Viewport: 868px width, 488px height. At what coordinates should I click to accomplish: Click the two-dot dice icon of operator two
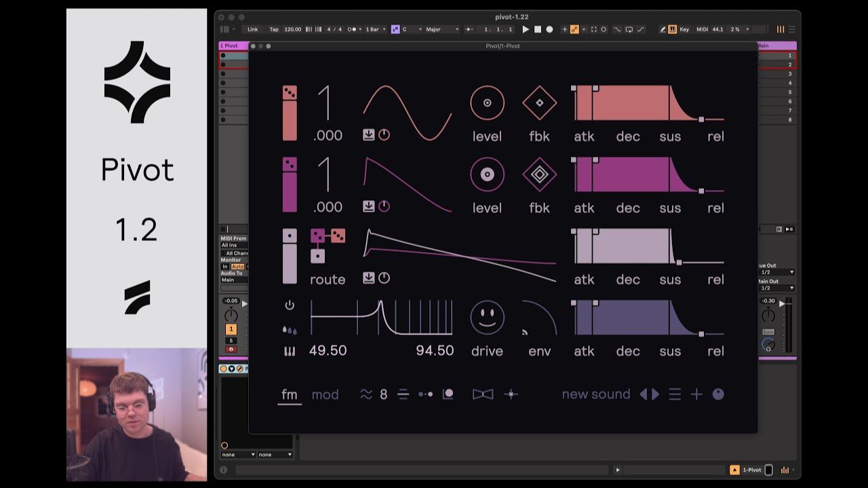click(290, 164)
